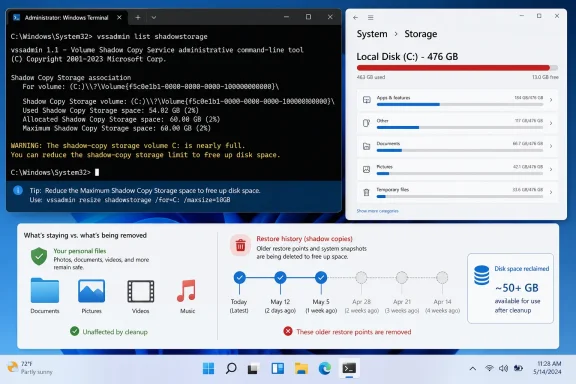
Task: Open new tab in Windows Terminal
Action: tap(138, 17)
